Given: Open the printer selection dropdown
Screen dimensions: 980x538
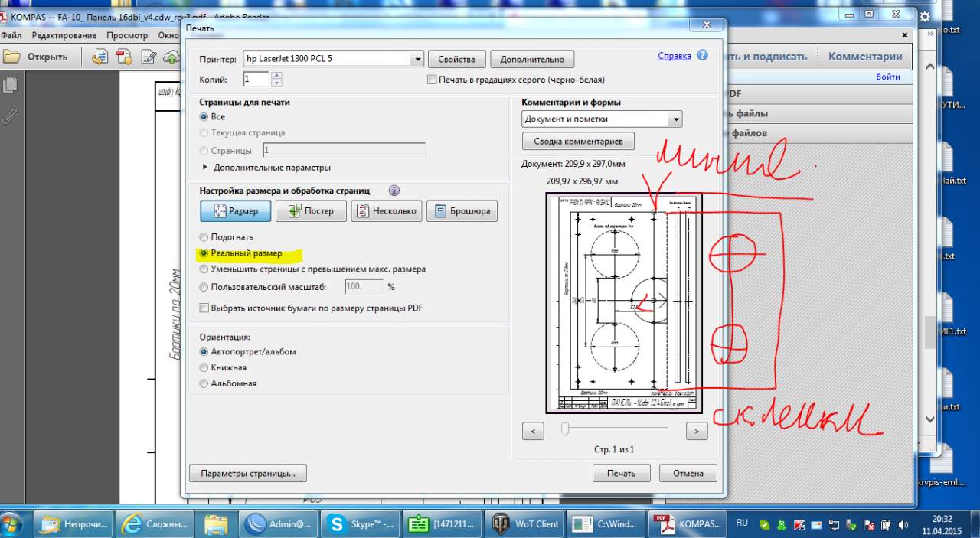Looking at the screenshot, I should point(333,59).
